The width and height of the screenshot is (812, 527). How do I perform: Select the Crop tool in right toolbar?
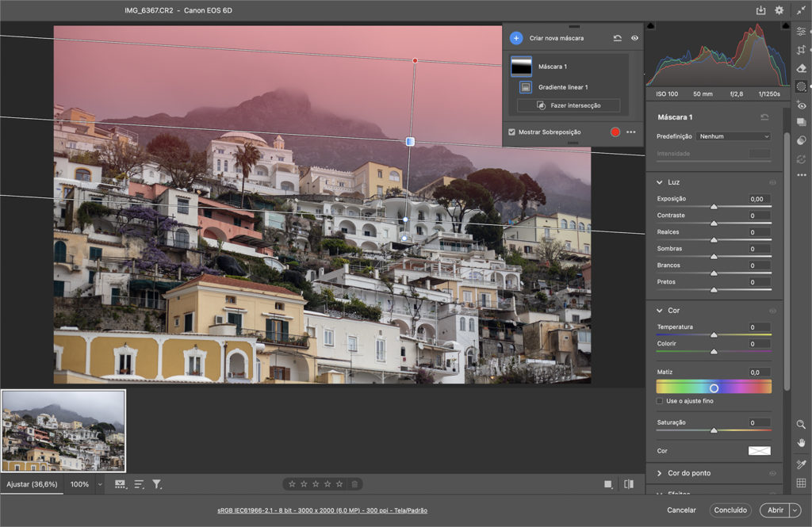[x=801, y=49]
